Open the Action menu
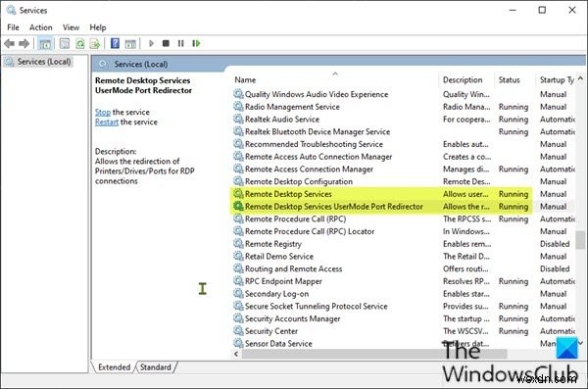Image resolution: width=588 pixels, height=389 pixels. (x=40, y=27)
